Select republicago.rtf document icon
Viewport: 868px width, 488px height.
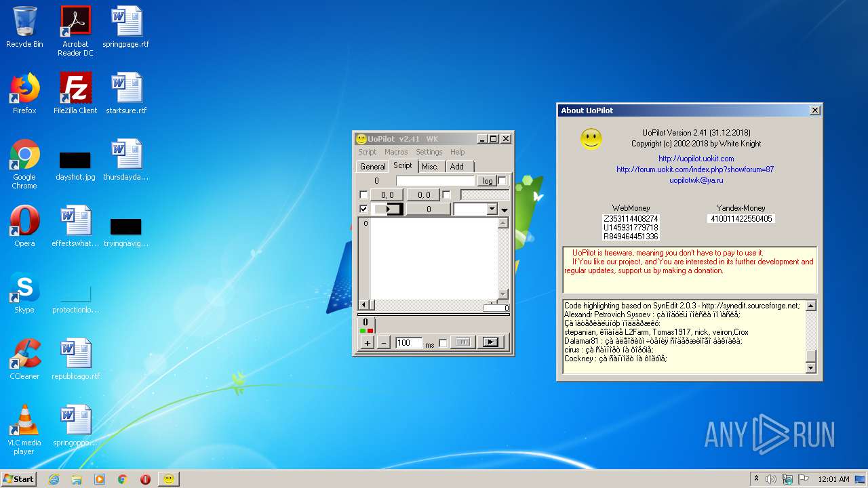point(75,359)
